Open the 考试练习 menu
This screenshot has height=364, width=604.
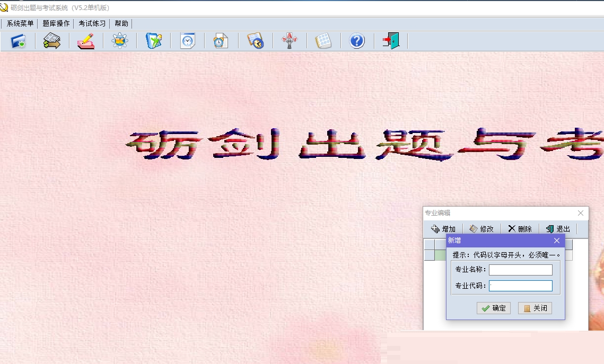tap(92, 23)
